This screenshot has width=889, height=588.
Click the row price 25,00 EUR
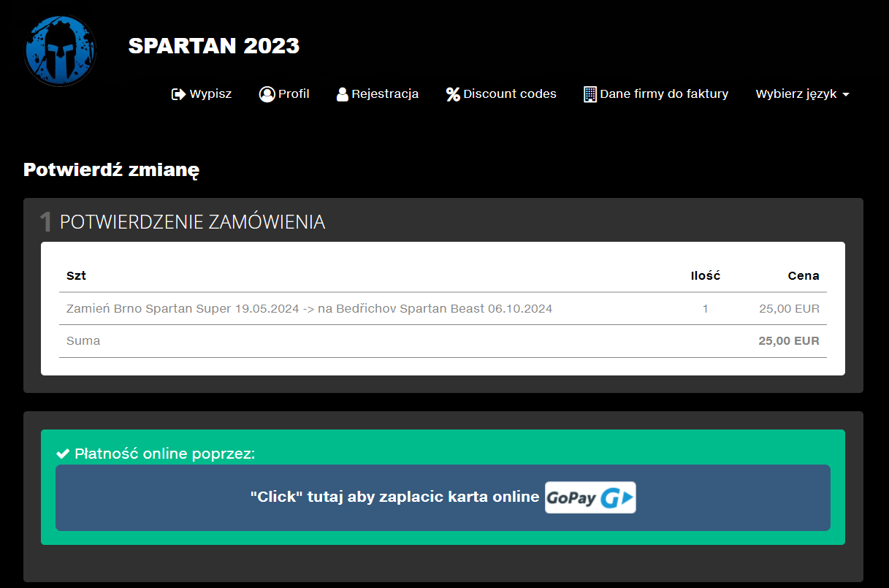coord(789,309)
